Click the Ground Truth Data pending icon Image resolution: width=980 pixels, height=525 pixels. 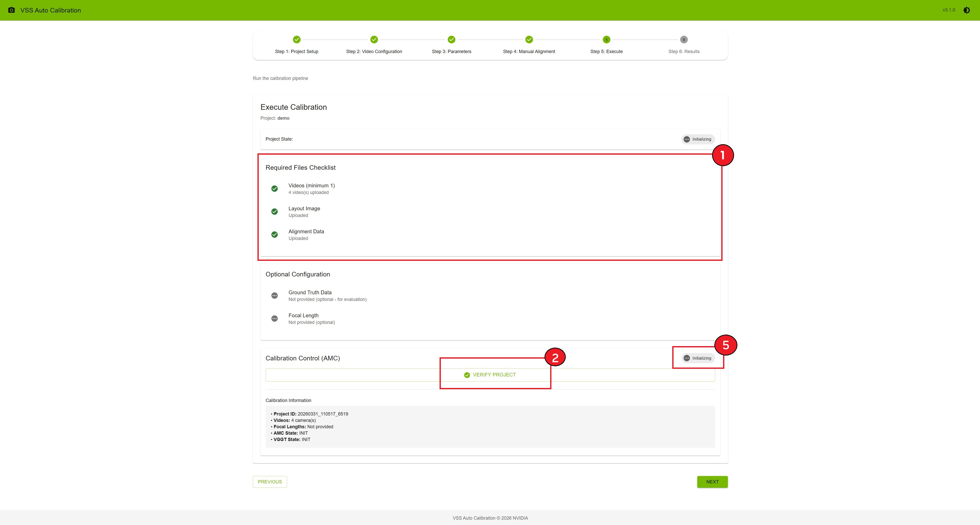pos(274,296)
